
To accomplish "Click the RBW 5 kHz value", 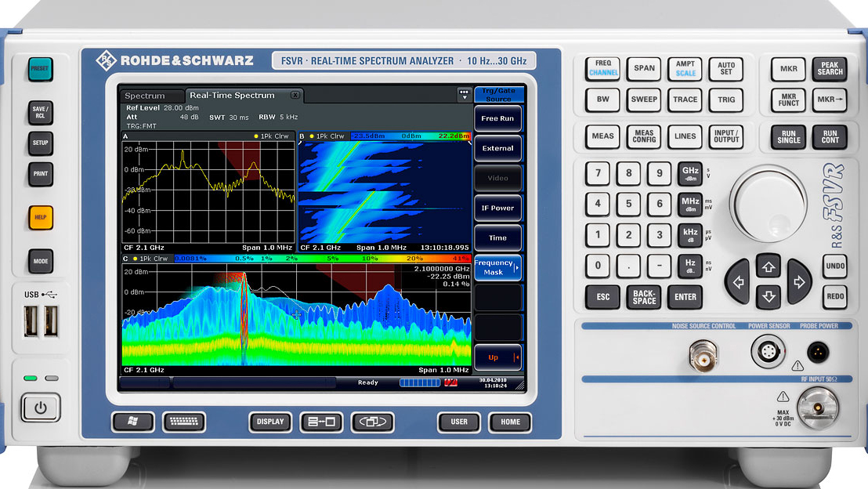I will [289, 118].
